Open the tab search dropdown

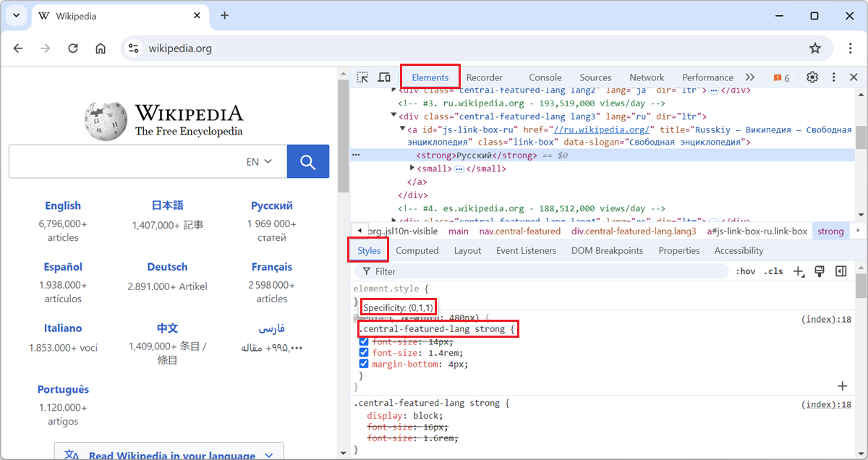coord(16,15)
